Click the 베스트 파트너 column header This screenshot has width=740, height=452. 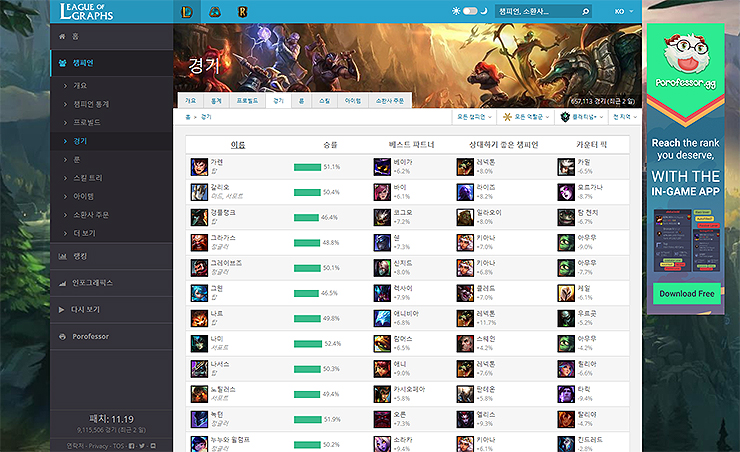click(412, 145)
